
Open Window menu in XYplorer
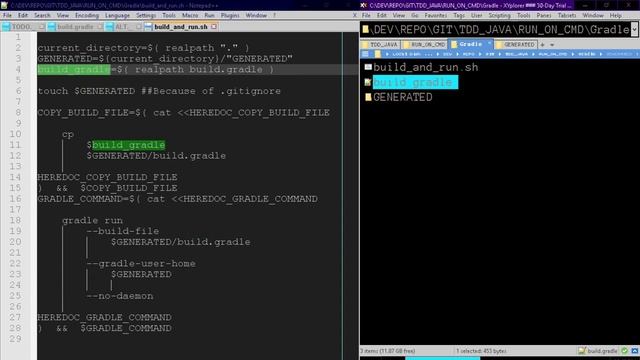point(593,16)
